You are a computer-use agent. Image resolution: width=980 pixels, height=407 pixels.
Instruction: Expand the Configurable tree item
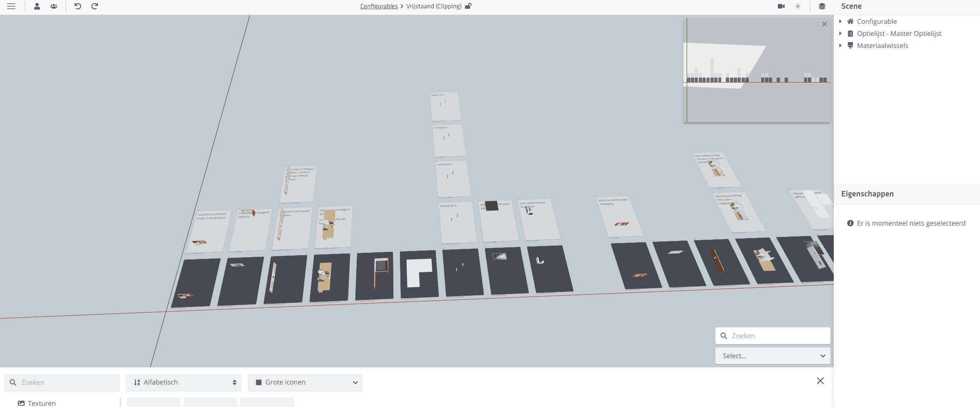pyautogui.click(x=840, y=21)
